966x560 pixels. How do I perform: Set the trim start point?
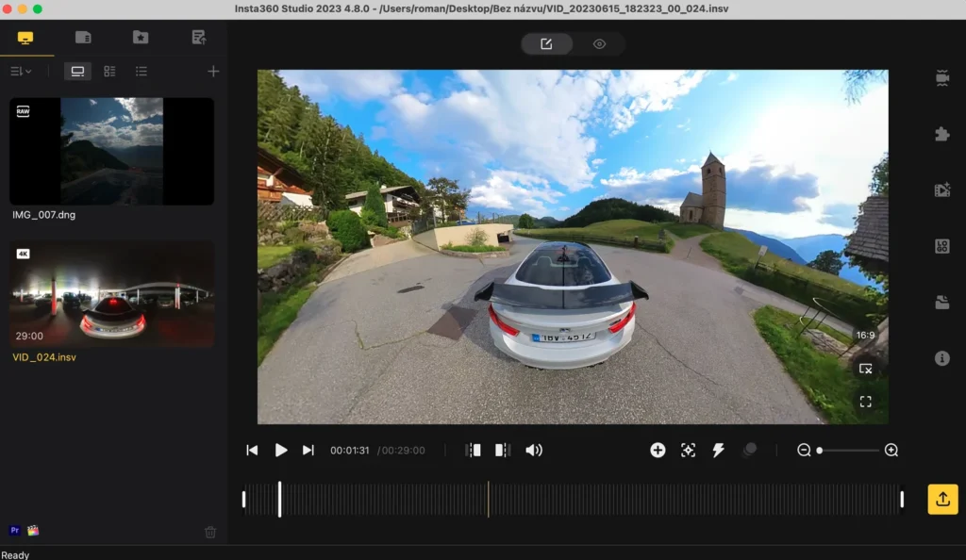(474, 451)
